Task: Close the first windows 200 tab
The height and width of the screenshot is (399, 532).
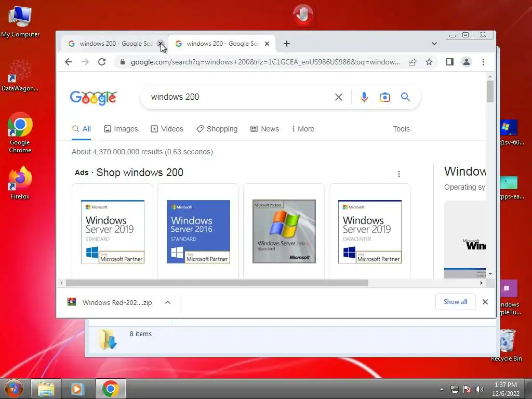Action: point(161,44)
